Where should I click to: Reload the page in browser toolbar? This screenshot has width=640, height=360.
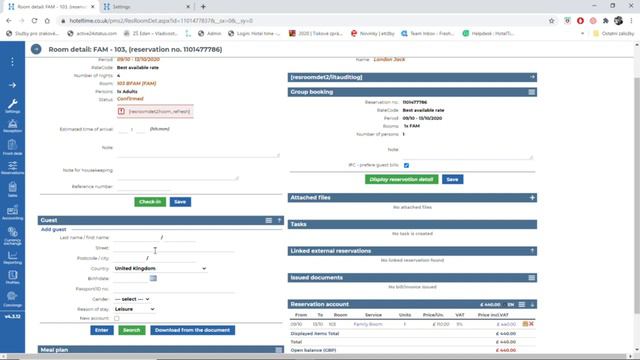(34, 20)
